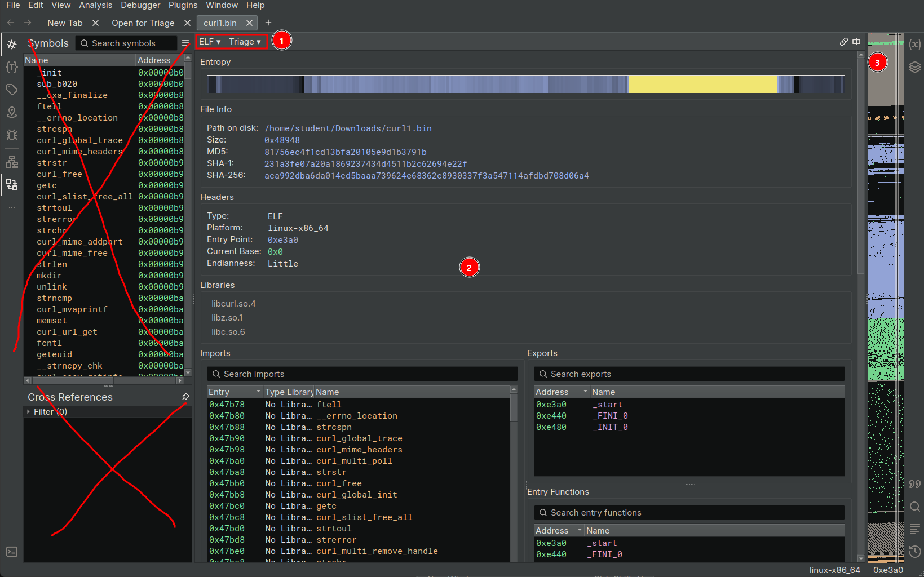Click the History clock icon
924x577 pixels.
914,552
